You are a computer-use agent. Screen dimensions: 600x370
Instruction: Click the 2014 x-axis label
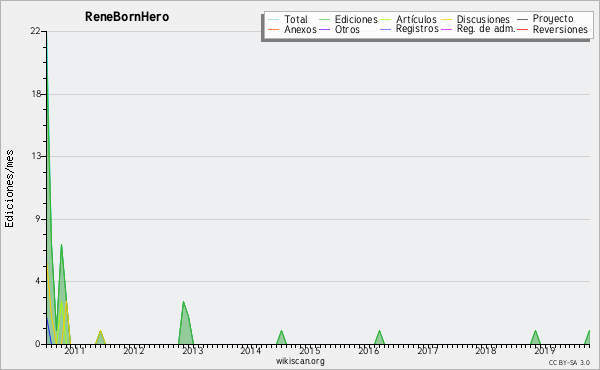[x=250, y=350]
